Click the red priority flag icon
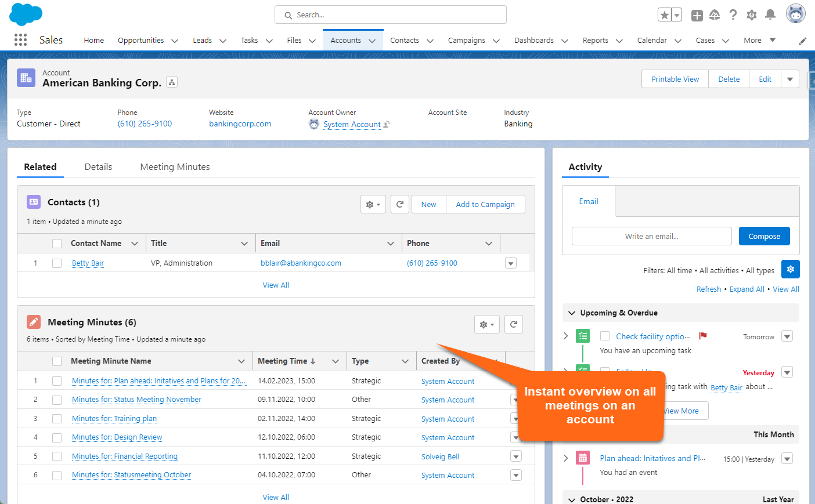Image resolution: width=815 pixels, height=504 pixels. click(x=703, y=336)
